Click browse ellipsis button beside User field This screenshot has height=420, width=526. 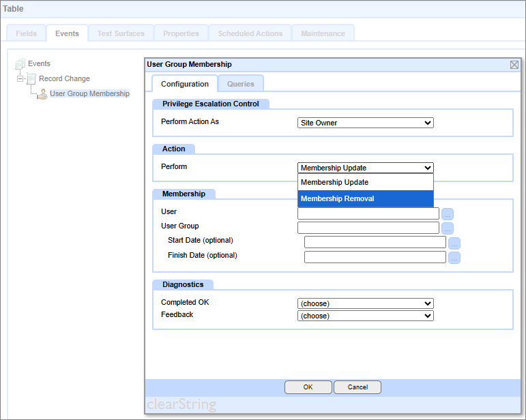[x=448, y=214]
